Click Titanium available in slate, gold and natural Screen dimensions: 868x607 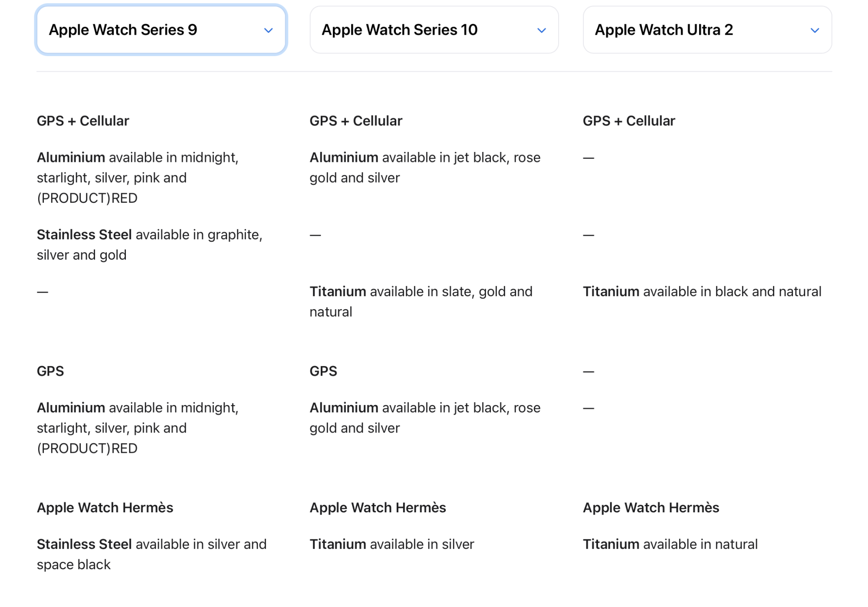click(420, 301)
